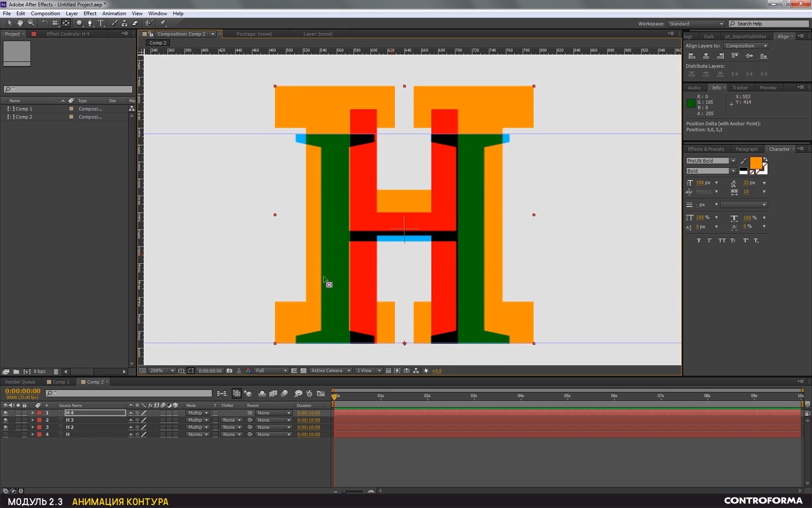Open blending mode dropdown for H 3
The image size is (812, 508).
coord(198,420)
